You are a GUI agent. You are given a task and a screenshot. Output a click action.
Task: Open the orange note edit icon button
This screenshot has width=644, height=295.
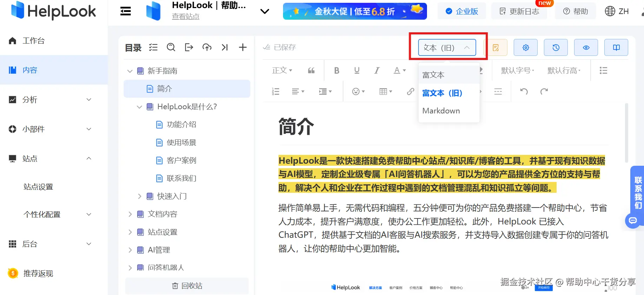coord(496,47)
